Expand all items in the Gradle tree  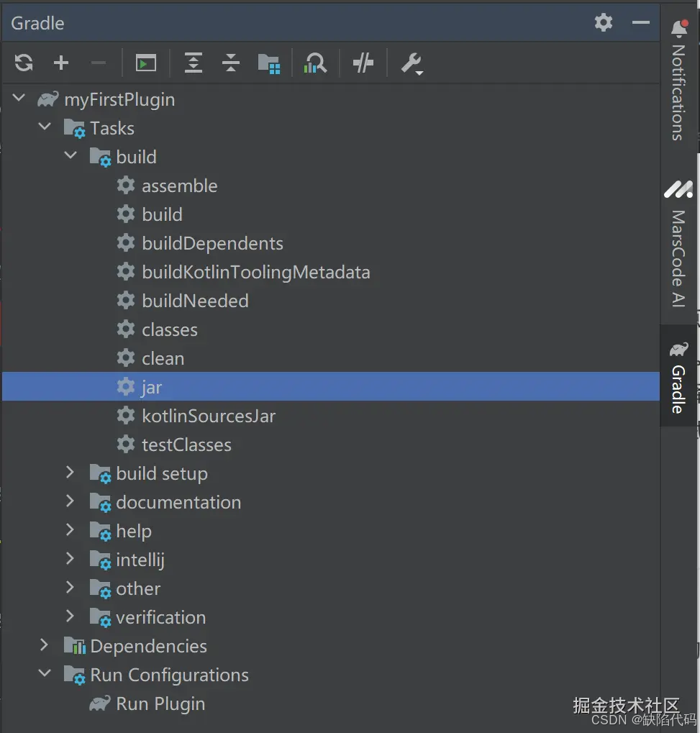(193, 63)
